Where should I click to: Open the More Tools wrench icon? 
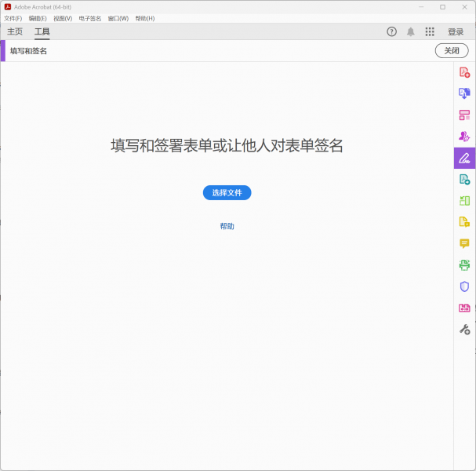[x=464, y=330]
